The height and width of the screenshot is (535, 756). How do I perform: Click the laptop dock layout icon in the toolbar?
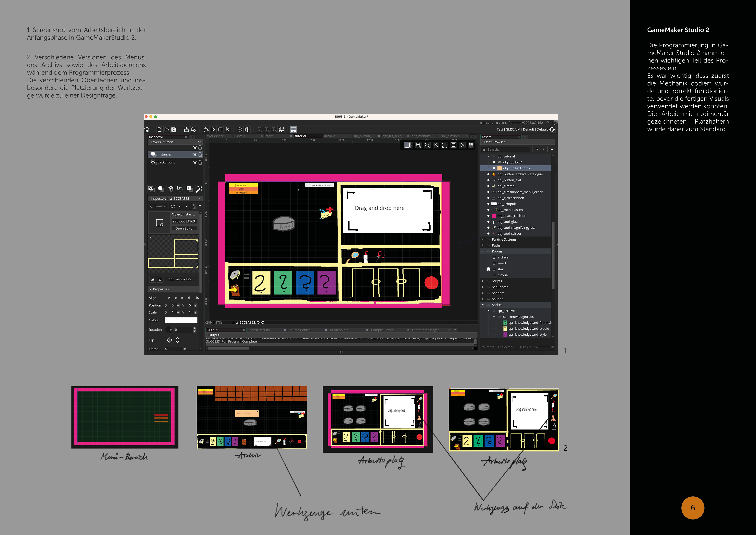pyautogui.click(x=293, y=129)
